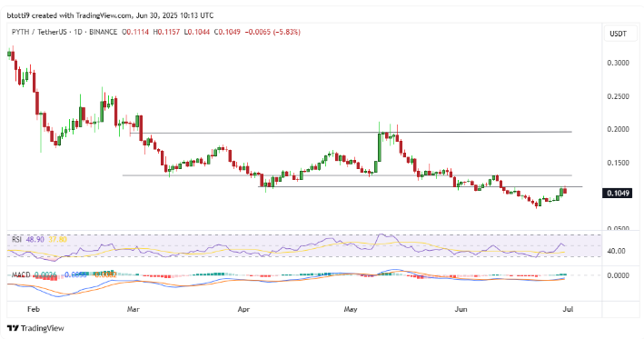Click the MACD indicator label
Image resolution: width=644 pixels, height=339 pixels.
(21, 274)
